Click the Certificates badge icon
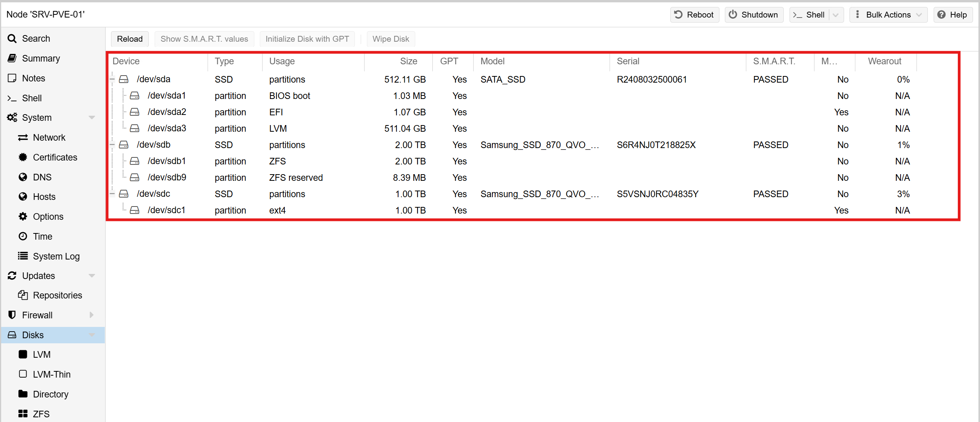The width and height of the screenshot is (980, 422). [x=23, y=157]
